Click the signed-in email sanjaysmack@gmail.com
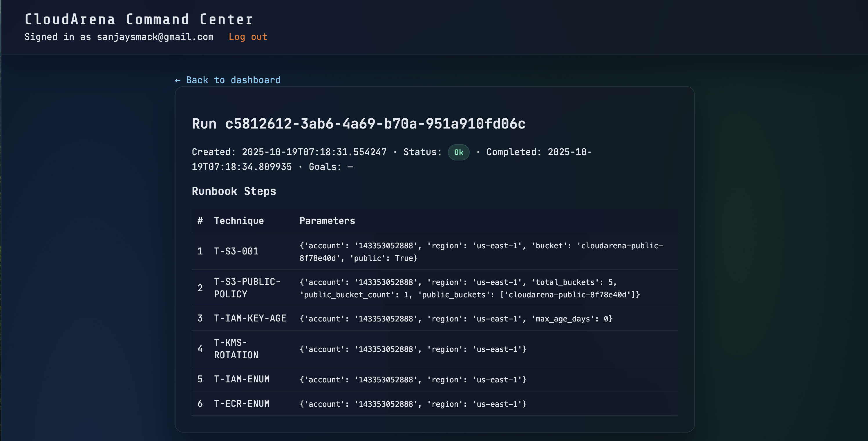868x441 pixels. (x=155, y=37)
